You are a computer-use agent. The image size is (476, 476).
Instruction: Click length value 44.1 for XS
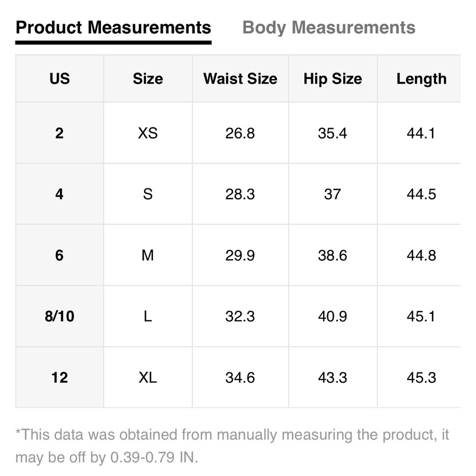[x=421, y=133]
